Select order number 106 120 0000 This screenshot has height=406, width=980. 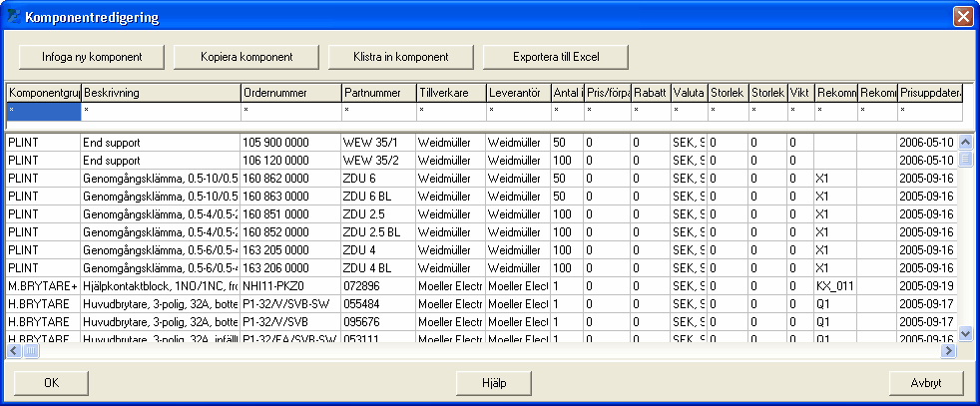tap(290, 161)
